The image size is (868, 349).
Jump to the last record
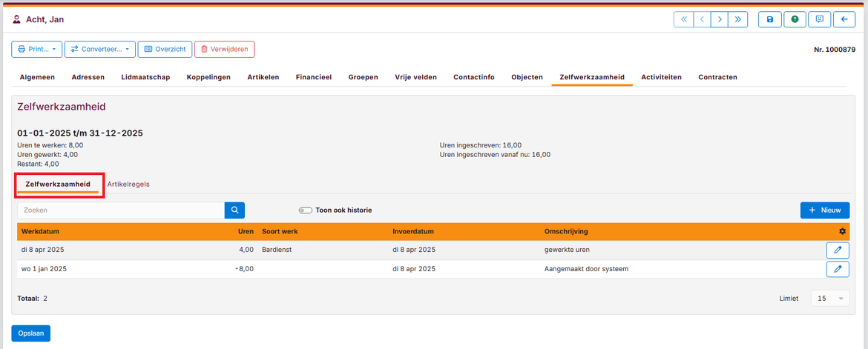click(x=737, y=20)
